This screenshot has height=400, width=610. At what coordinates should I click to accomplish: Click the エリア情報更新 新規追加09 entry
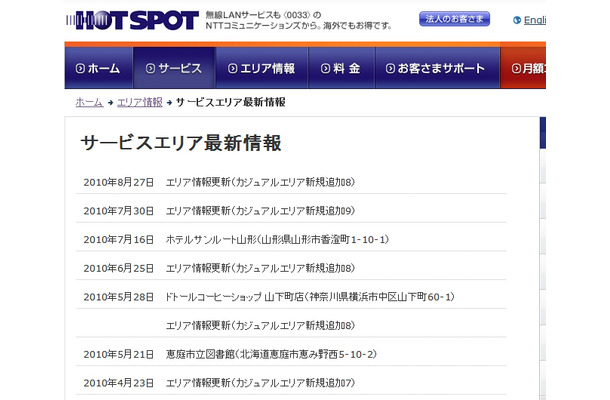coord(260,211)
